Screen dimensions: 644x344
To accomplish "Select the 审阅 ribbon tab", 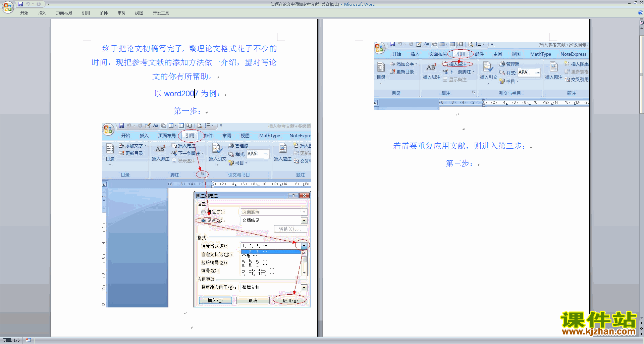I will tap(121, 13).
